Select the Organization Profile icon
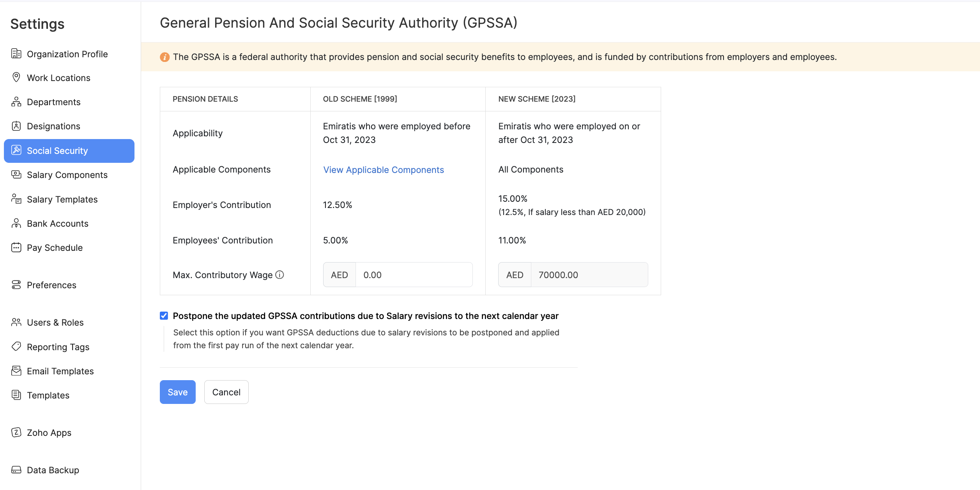 coord(16,54)
